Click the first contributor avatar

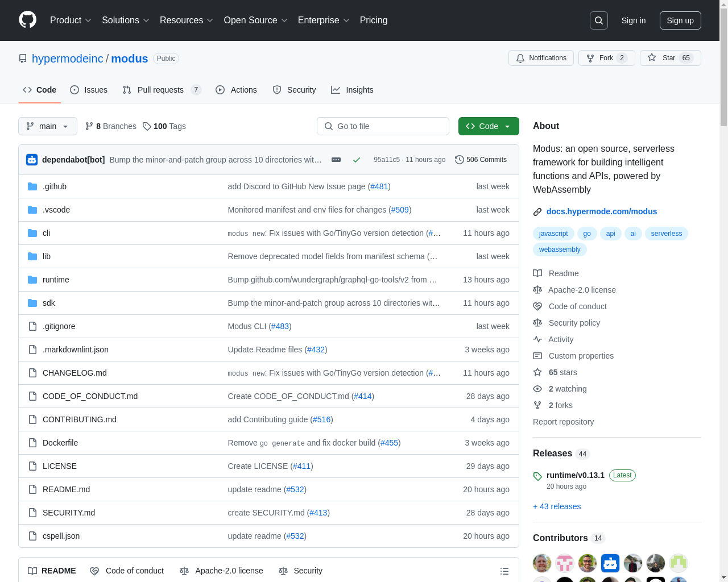542,563
